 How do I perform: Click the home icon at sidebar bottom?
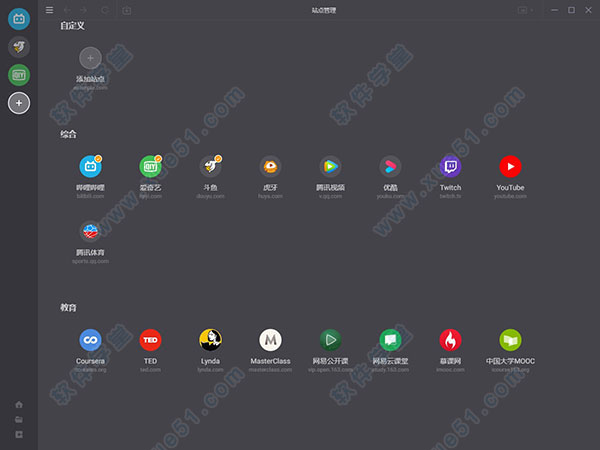19,404
